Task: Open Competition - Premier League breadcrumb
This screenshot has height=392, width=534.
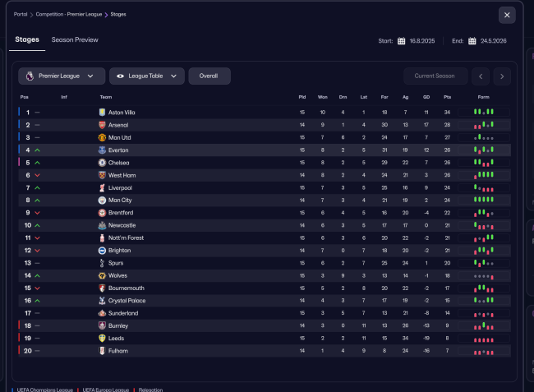Action: coord(71,14)
